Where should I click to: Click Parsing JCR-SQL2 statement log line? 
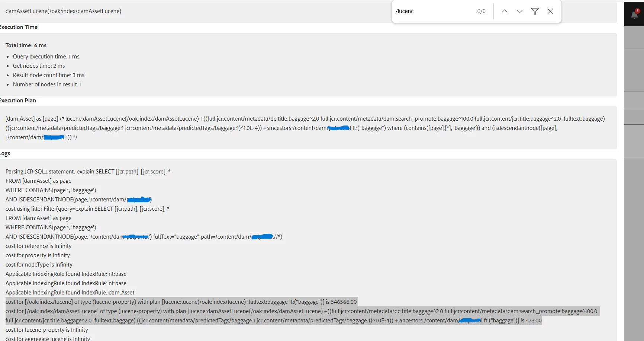[x=88, y=172]
